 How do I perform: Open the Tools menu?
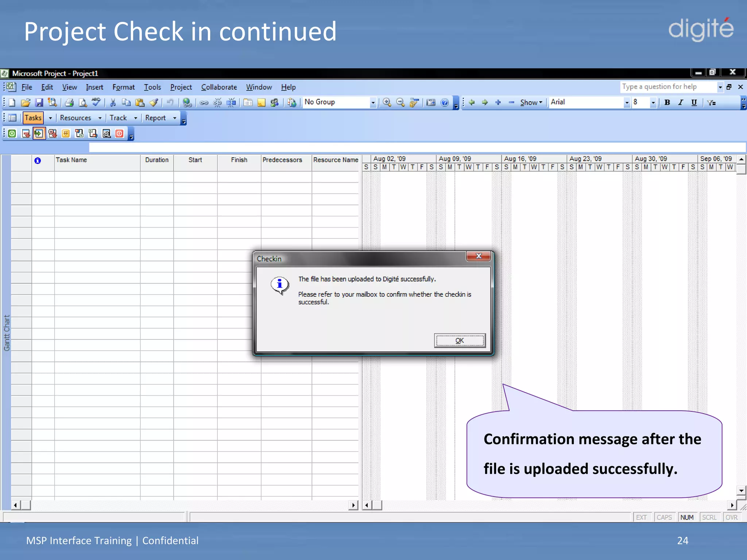[x=152, y=87]
